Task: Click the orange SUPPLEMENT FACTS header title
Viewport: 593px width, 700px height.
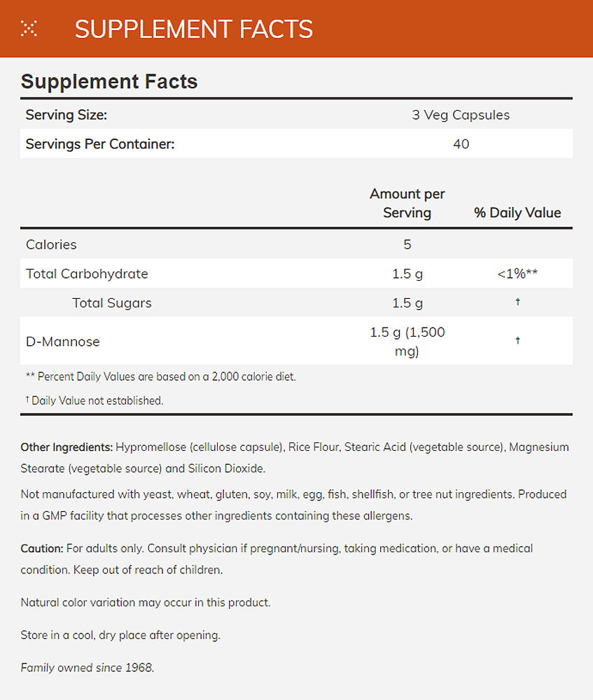Action: point(193,29)
